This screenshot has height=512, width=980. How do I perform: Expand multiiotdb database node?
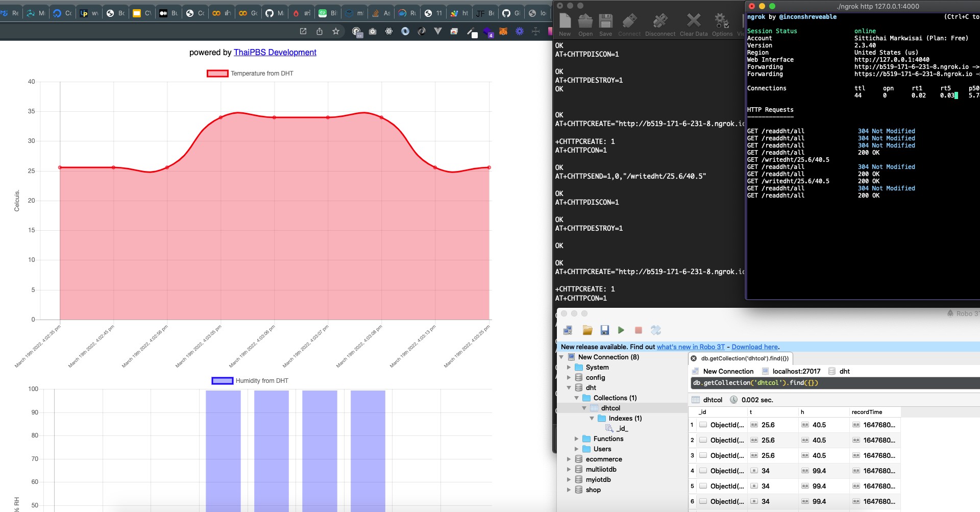coord(569,469)
